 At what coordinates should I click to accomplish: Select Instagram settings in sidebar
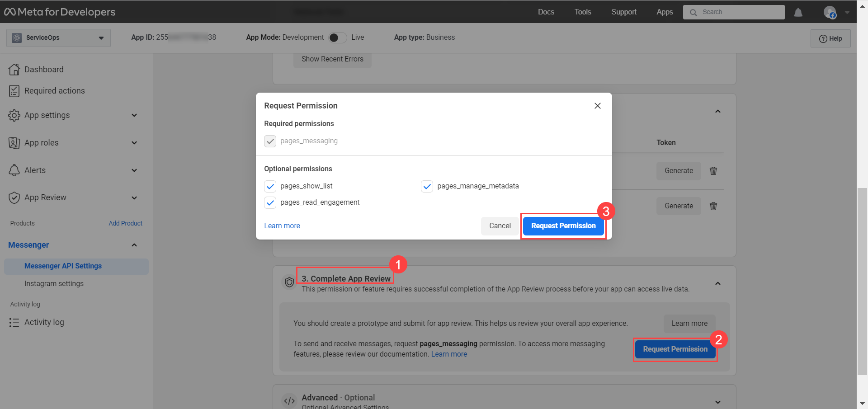tap(54, 284)
